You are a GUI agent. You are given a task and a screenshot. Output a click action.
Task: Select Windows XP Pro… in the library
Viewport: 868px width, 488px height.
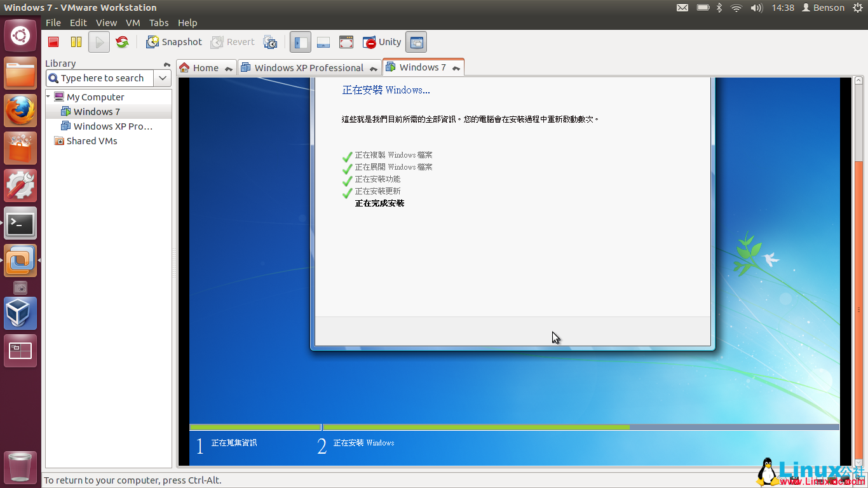tap(113, 126)
